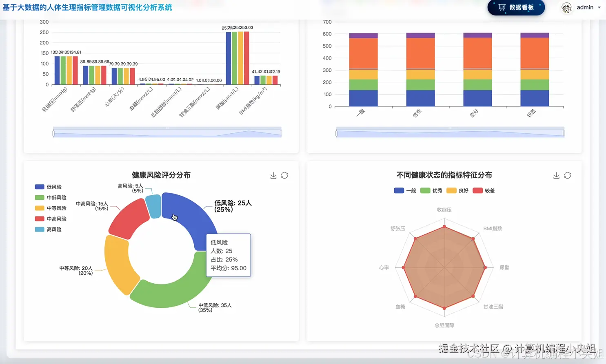Image resolution: width=606 pixels, height=364 pixels.
Task: Toggle 较差 series in radar legend
Action: coord(484,190)
